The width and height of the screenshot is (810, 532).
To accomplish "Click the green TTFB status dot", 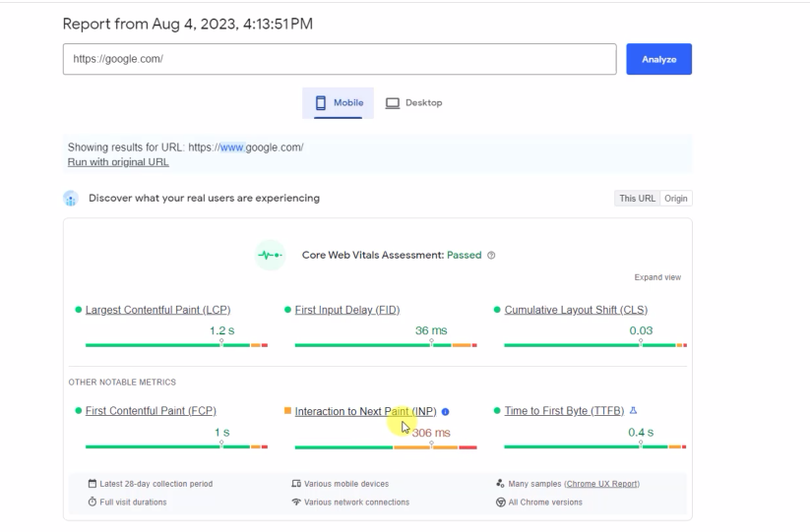I will pyautogui.click(x=497, y=411).
